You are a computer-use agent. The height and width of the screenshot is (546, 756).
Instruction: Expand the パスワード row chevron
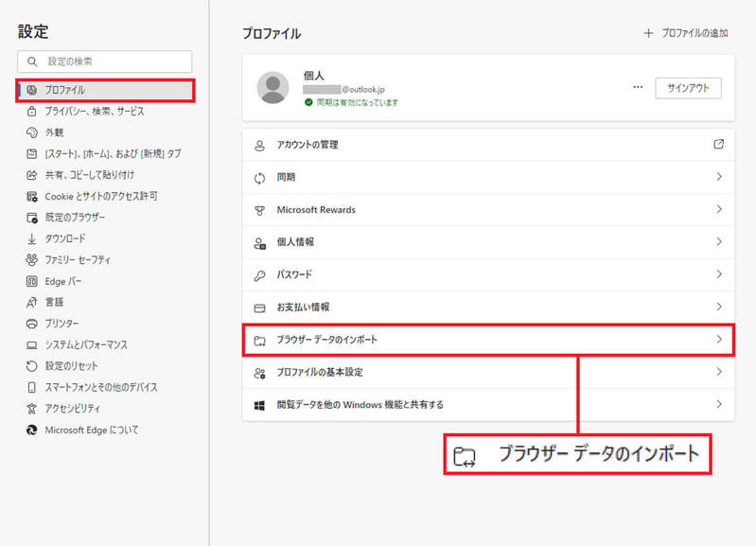tap(719, 274)
